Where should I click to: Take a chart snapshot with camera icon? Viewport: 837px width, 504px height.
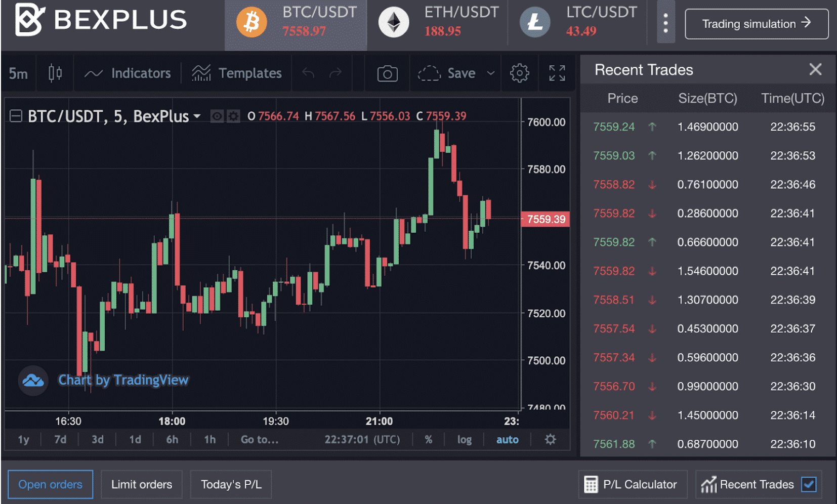pos(387,73)
